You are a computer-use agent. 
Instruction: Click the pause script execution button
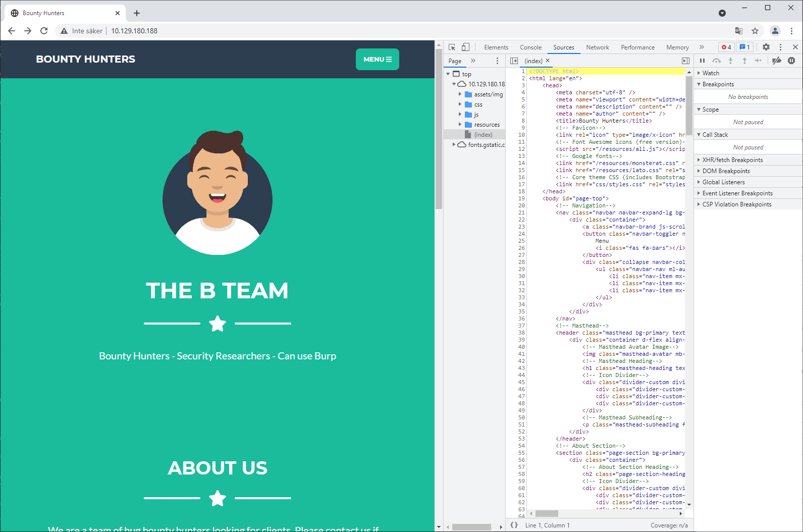[x=702, y=61]
